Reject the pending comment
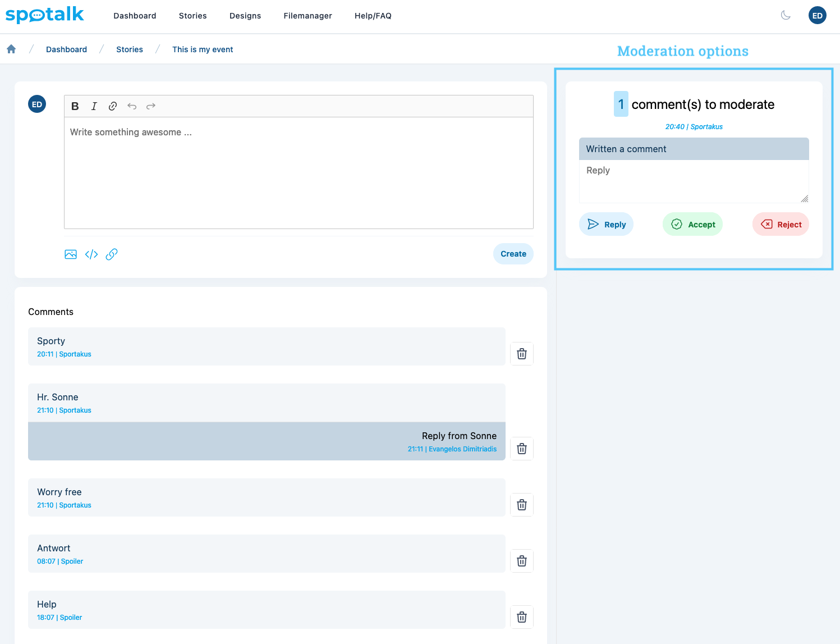This screenshot has width=840, height=644. pos(781,225)
